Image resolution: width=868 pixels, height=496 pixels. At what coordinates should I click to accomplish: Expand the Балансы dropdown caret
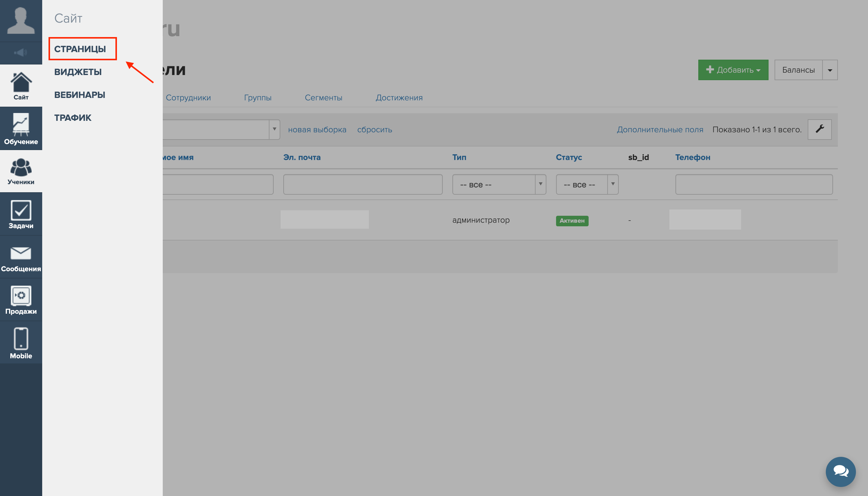click(830, 70)
